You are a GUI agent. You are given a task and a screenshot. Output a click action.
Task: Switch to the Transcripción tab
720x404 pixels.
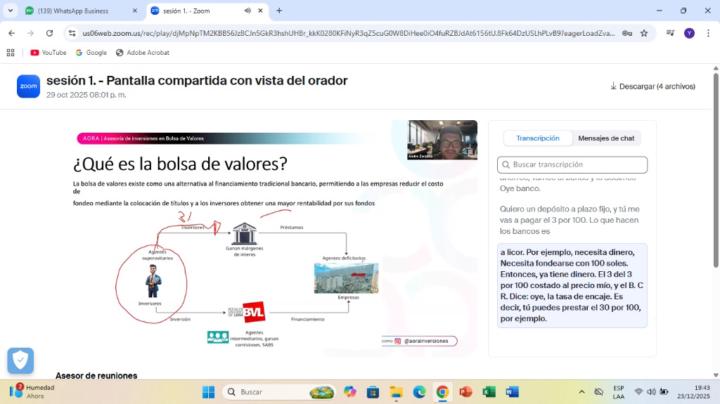point(538,138)
